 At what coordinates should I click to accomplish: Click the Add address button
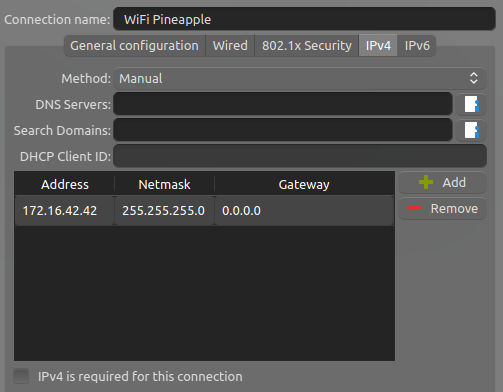(442, 183)
